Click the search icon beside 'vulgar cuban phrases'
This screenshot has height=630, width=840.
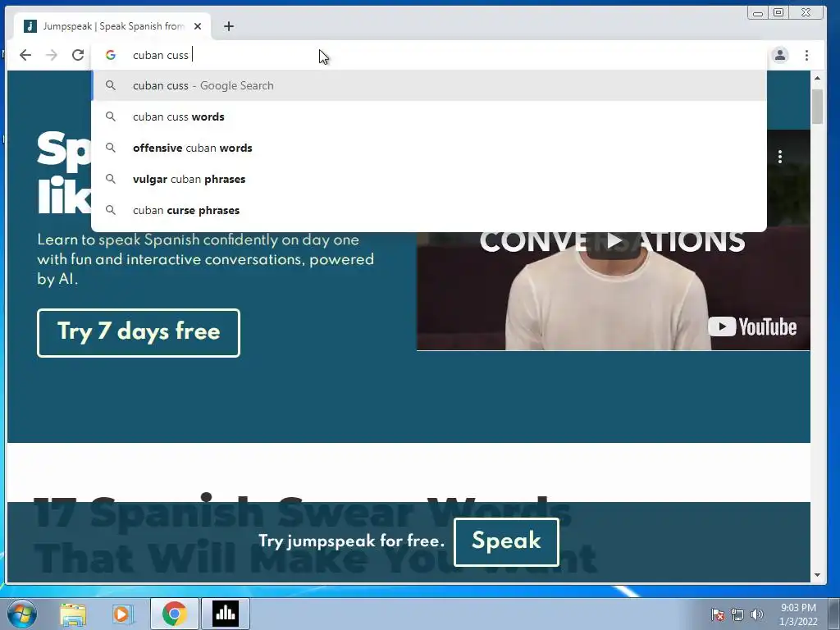pos(111,178)
